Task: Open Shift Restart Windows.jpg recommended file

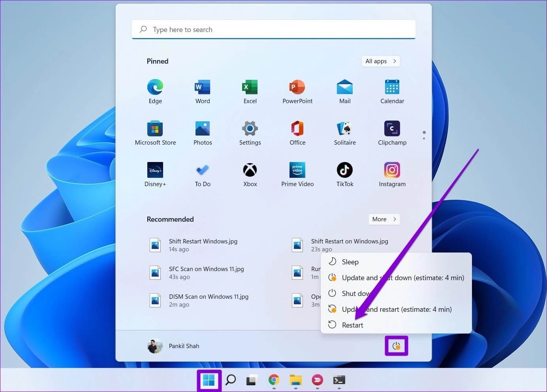Action: (x=194, y=245)
